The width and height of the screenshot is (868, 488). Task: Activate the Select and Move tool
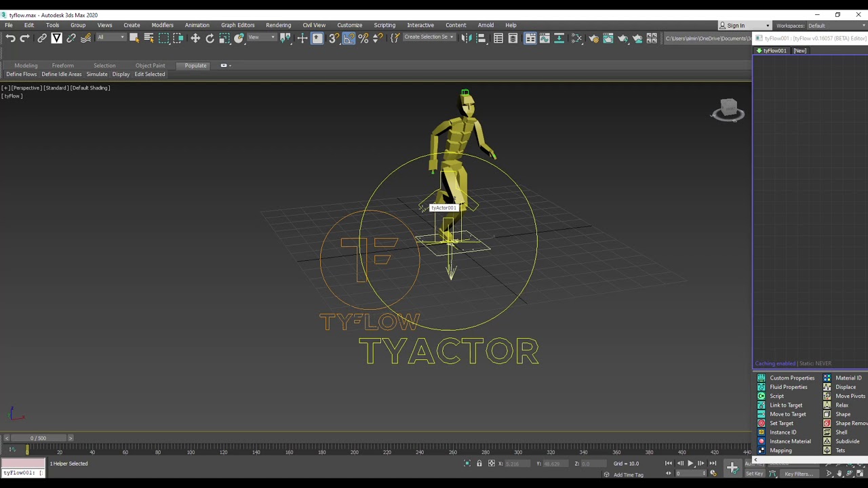point(195,39)
